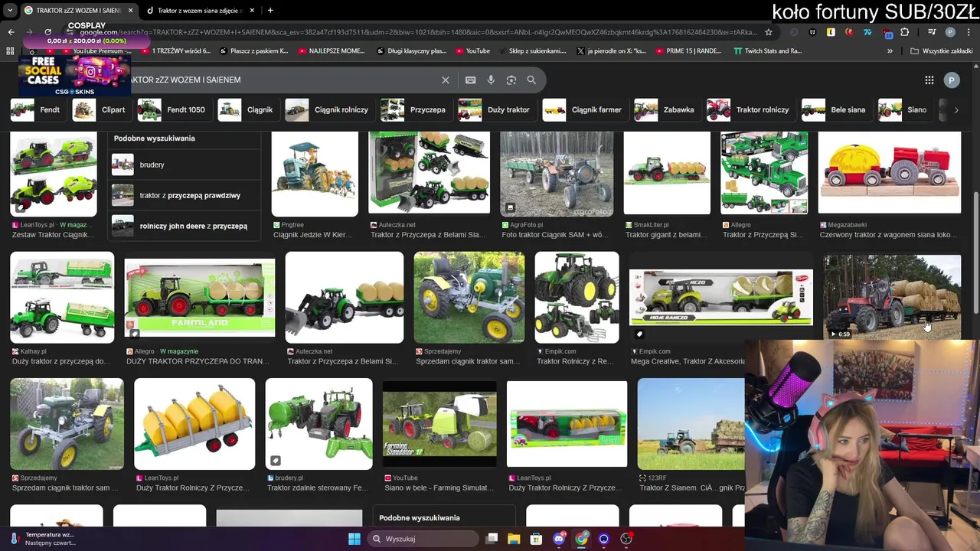Open the yellow bales trailer LeanToys image
The width and height of the screenshot is (980, 551).
pyautogui.click(x=194, y=424)
